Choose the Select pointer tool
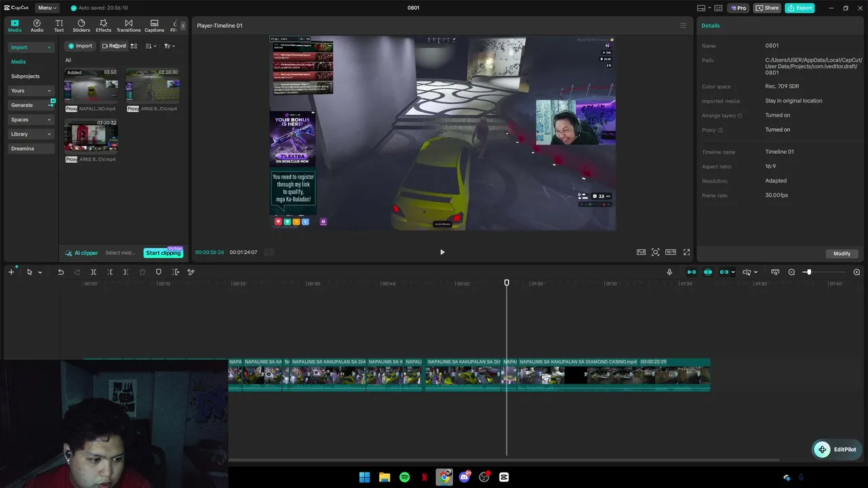Viewport: 868px width, 488px height. coord(29,272)
